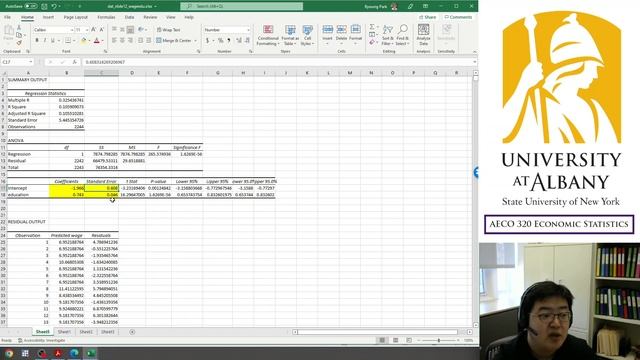
Task: Open Sort & Filter menu
Action: 387,35
